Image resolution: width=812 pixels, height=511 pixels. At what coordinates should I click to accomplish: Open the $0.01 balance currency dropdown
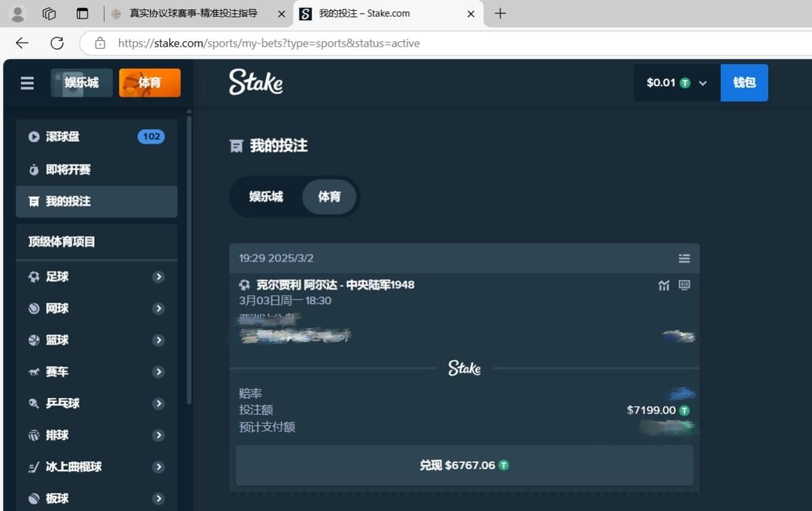pyautogui.click(x=677, y=83)
